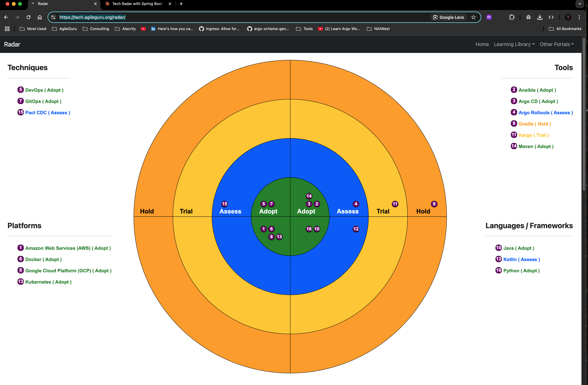
Task: Click blip 4 for Argo Rollouts on the radar
Action: click(x=356, y=204)
